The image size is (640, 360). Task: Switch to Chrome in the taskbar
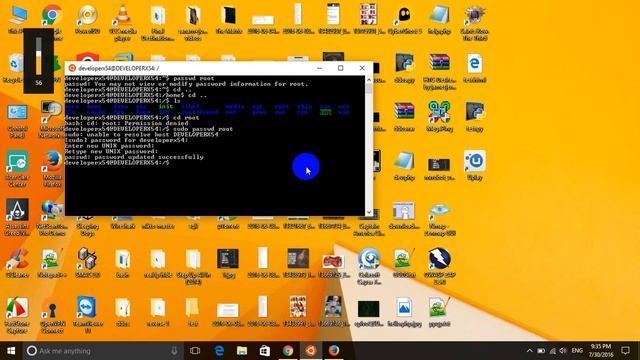click(x=288, y=351)
